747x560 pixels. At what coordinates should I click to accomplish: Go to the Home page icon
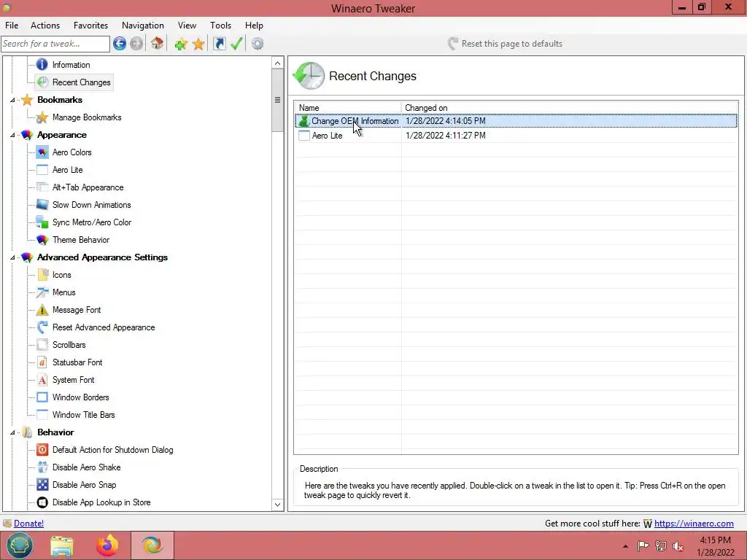(158, 44)
